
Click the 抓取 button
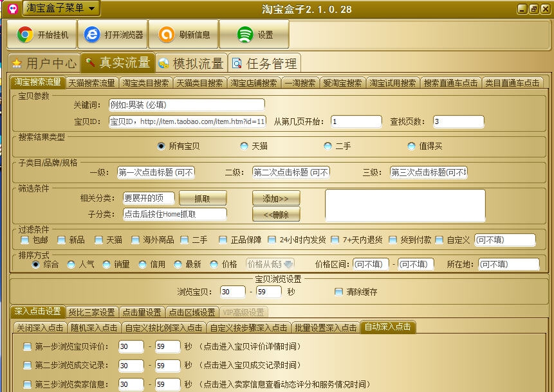(203, 199)
